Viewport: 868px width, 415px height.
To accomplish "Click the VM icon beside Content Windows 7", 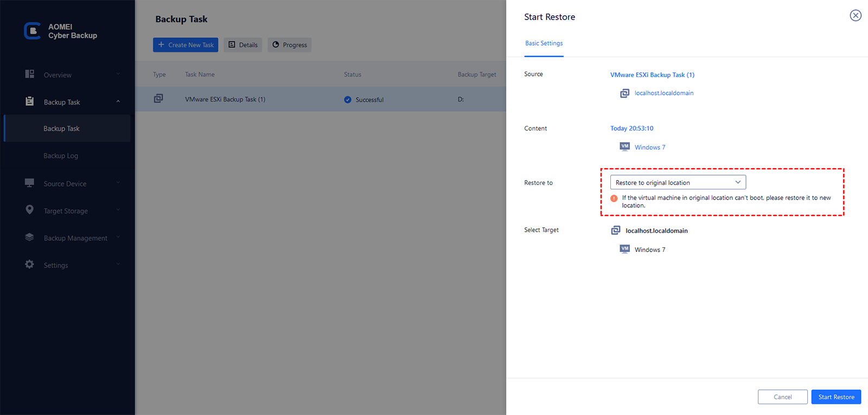I will point(625,146).
